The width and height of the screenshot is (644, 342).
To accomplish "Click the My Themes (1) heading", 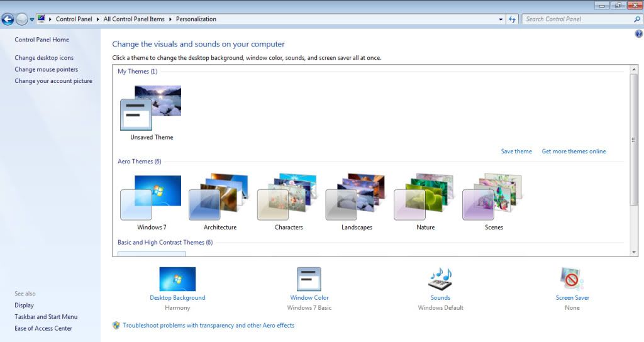I will pyautogui.click(x=138, y=72).
